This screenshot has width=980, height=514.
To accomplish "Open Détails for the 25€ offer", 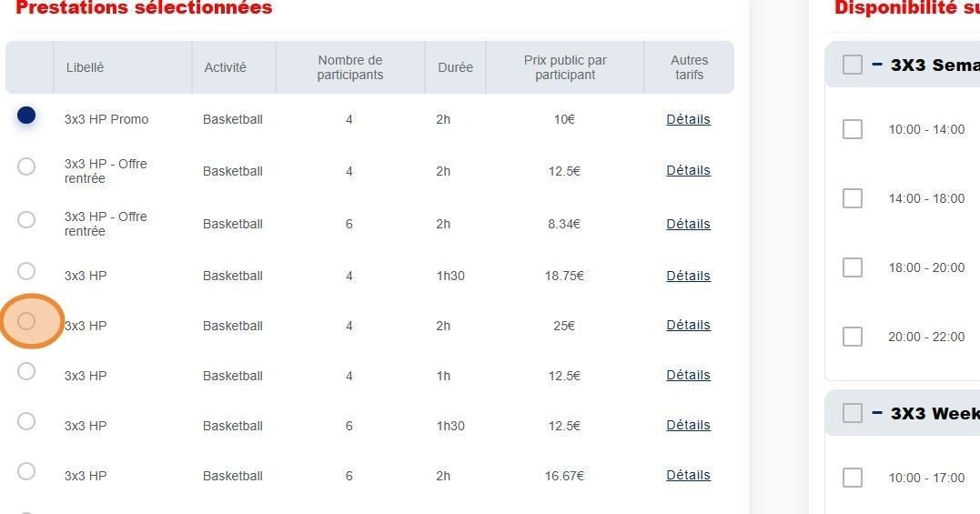I will [x=688, y=325].
